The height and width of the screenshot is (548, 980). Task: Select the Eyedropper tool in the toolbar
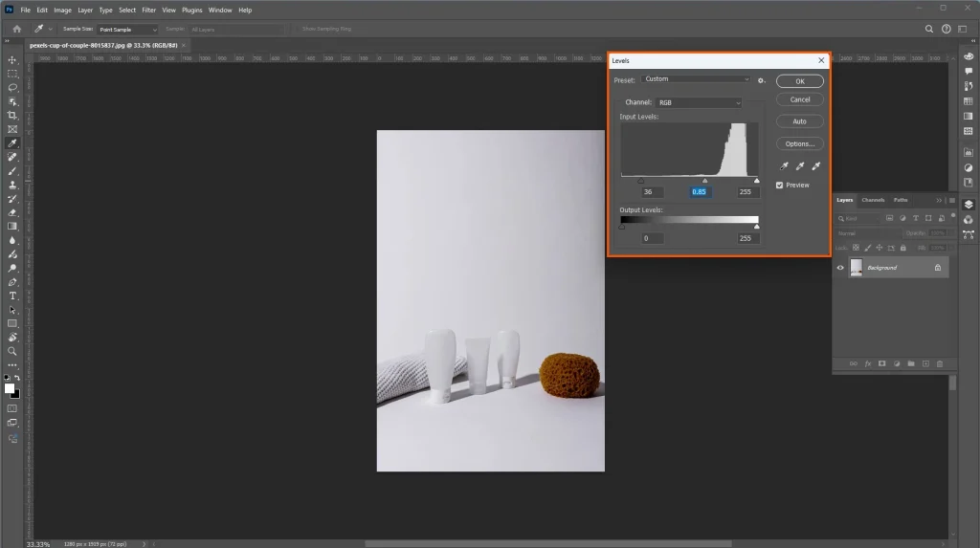coord(11,143)
